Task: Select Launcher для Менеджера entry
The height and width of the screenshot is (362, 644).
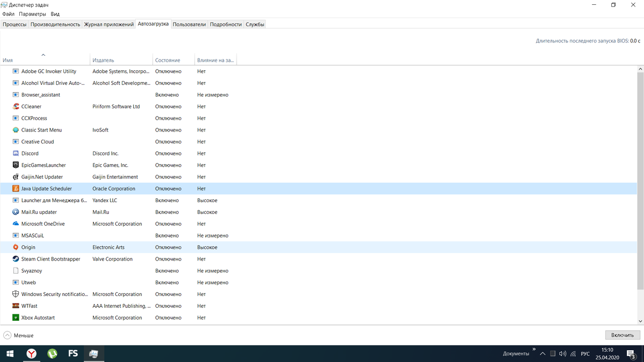Action: click(54, 201)
